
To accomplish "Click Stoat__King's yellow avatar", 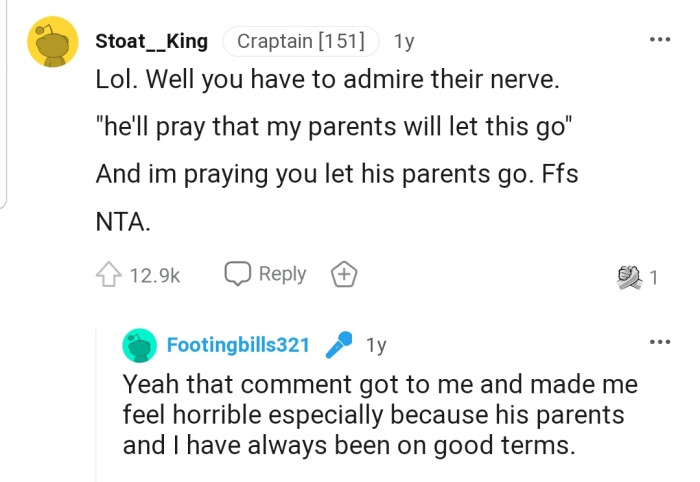I will [52, 41].
